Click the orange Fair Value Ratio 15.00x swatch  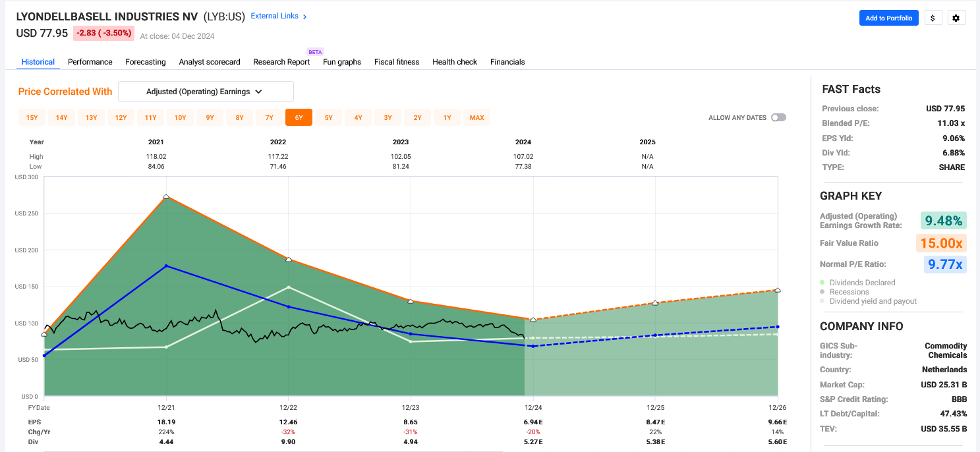[941, 243]
